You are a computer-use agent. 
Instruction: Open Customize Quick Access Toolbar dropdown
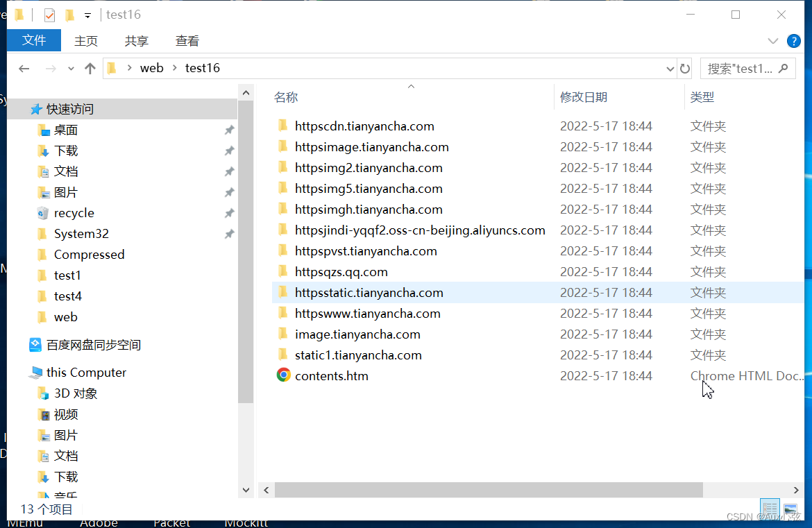click(87, 15)
